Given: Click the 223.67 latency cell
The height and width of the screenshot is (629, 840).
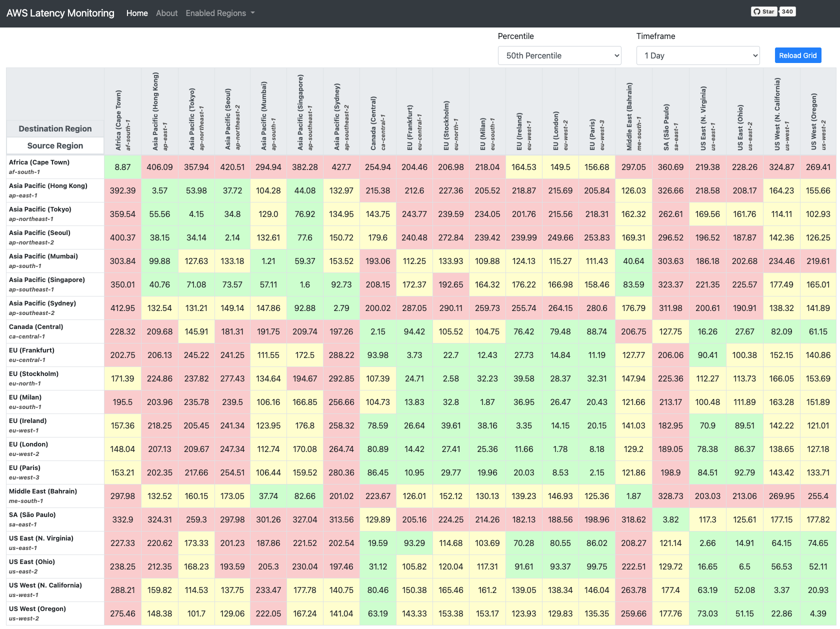Looking at the screenshot, I should point(378,496).
